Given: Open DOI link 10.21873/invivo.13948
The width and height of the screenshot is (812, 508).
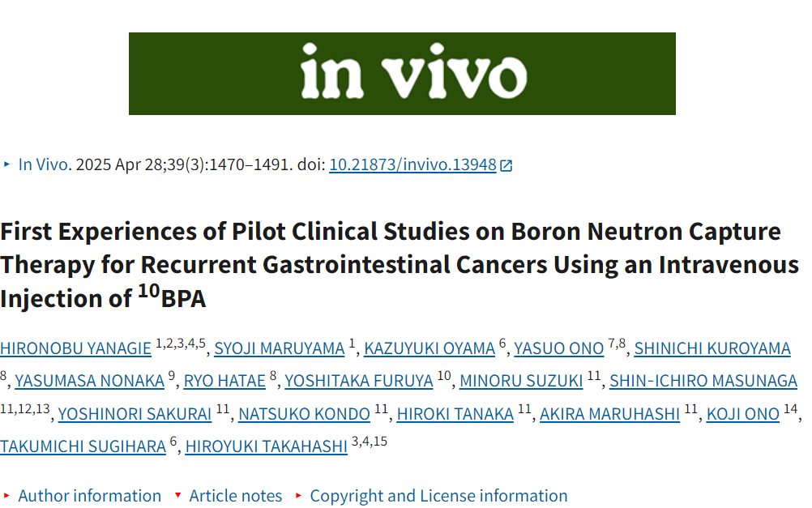Looking at the screenshot, I should 412,164.
